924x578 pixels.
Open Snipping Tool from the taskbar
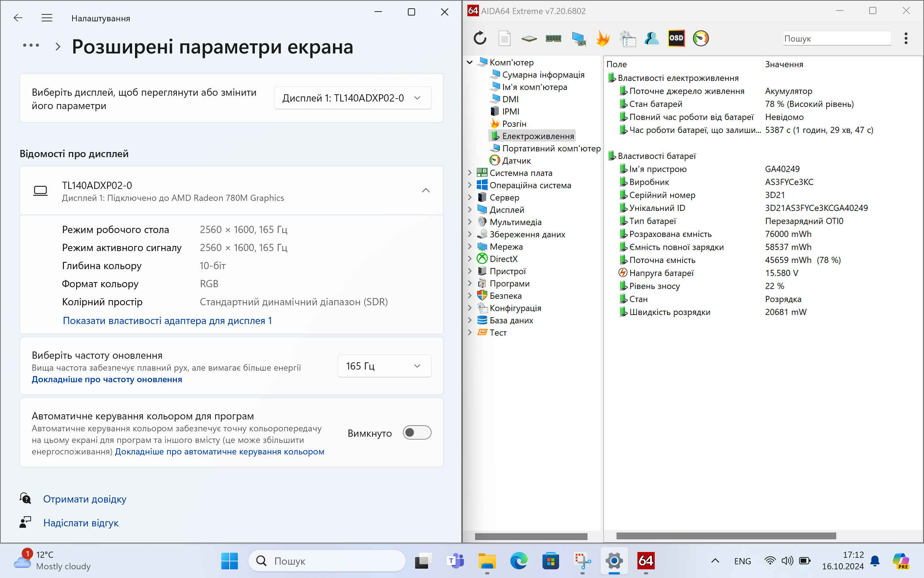coord(583,561)
